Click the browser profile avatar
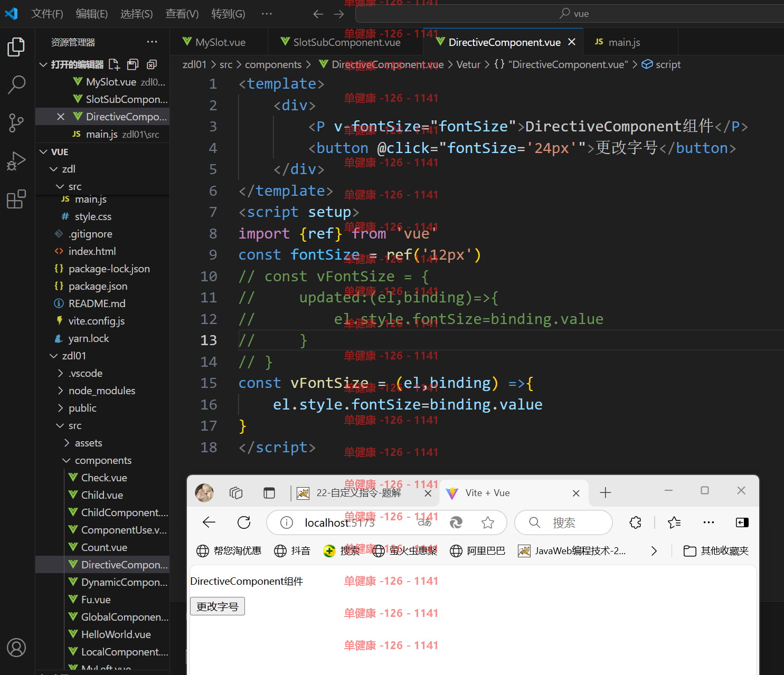The width and height of the screenshot is (784, 675). point(204,493)
